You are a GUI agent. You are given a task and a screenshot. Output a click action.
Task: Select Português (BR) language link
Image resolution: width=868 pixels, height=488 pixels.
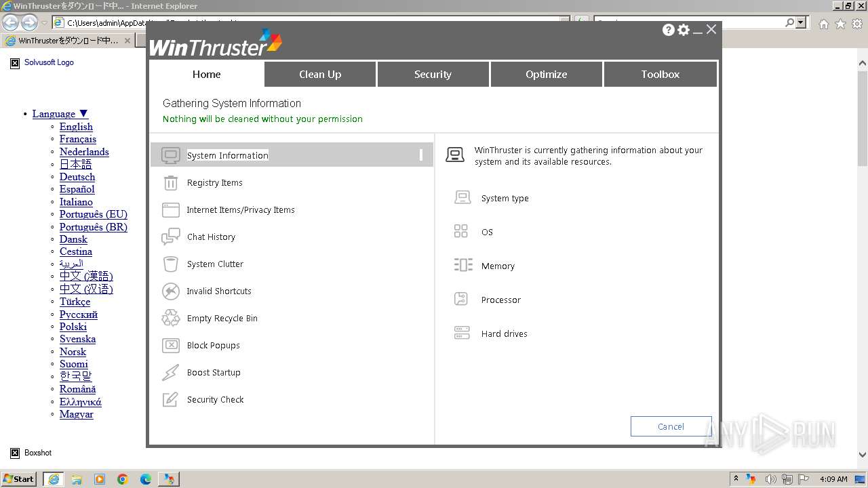point(94,227)
